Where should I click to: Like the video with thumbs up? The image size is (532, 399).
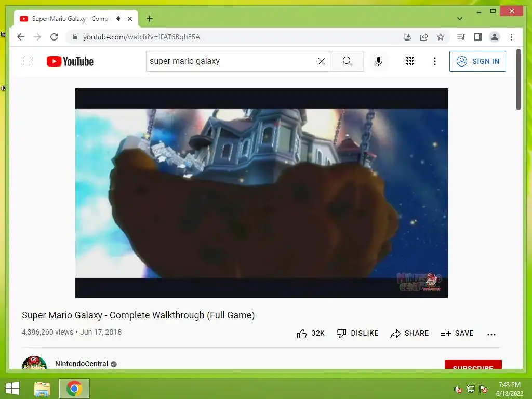click(311, 334)
